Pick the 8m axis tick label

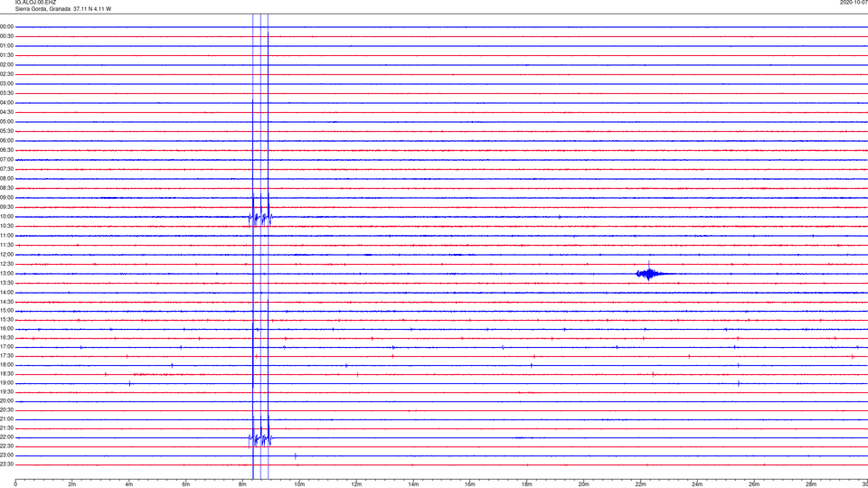click(x=242, y=484)
